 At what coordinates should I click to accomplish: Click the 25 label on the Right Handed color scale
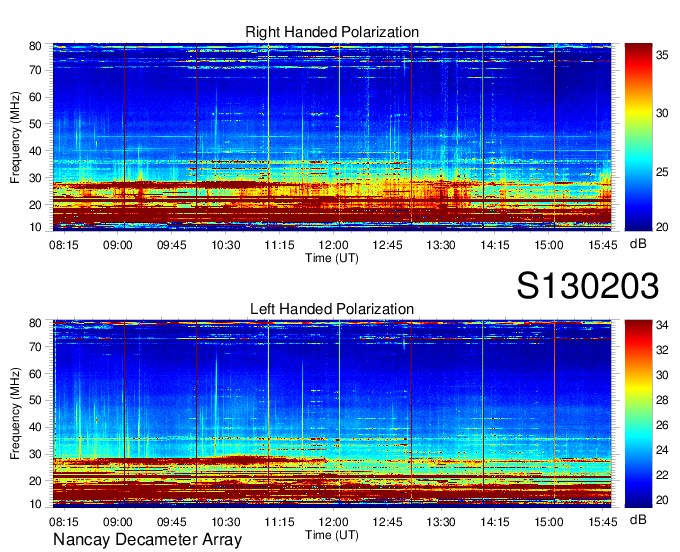coord(662,172)
